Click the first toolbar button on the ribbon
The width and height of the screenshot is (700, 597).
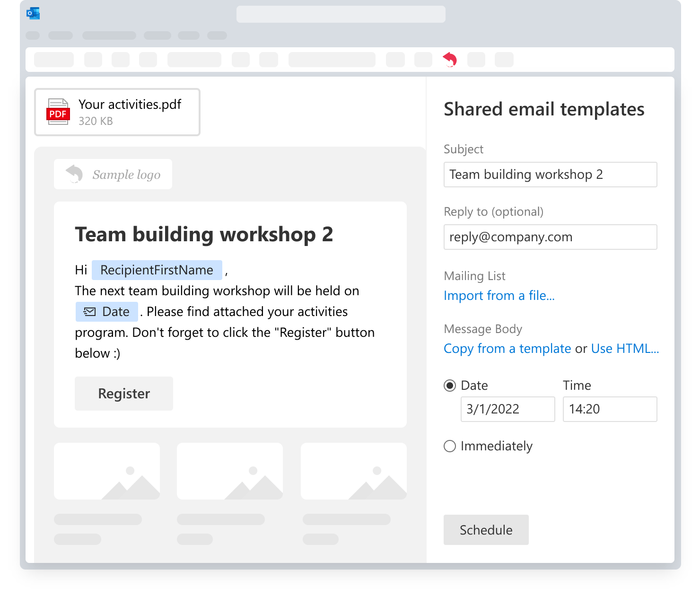pyautogui.click(x=53, y=60)
